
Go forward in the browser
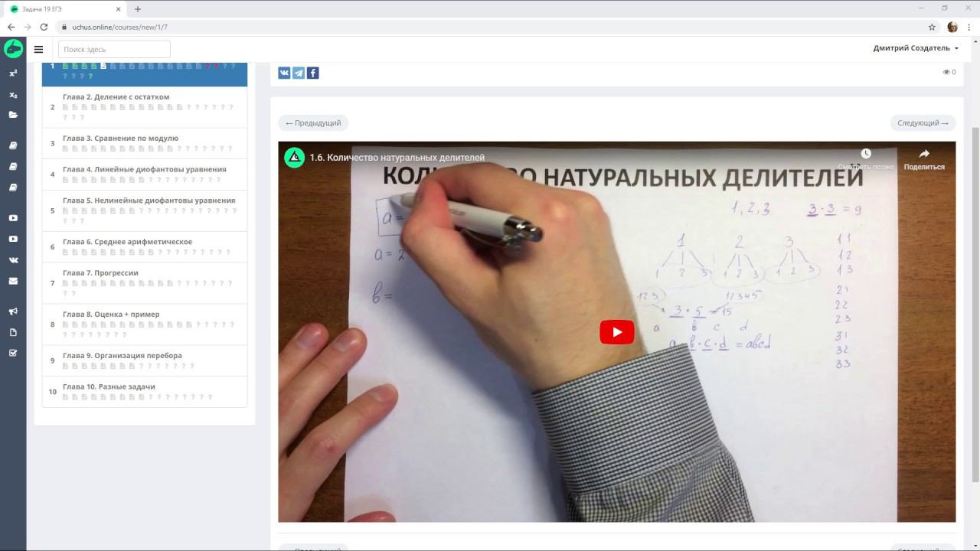(x=28, y=27)
